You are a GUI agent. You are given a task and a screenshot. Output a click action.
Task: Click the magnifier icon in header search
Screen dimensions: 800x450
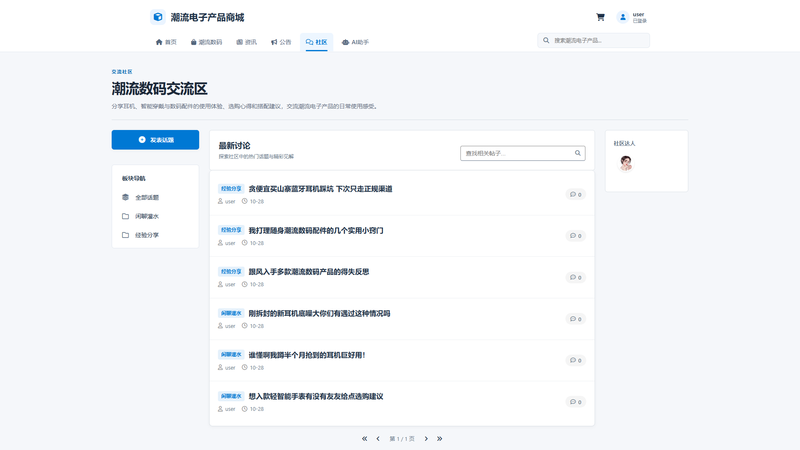click(546, 40)
